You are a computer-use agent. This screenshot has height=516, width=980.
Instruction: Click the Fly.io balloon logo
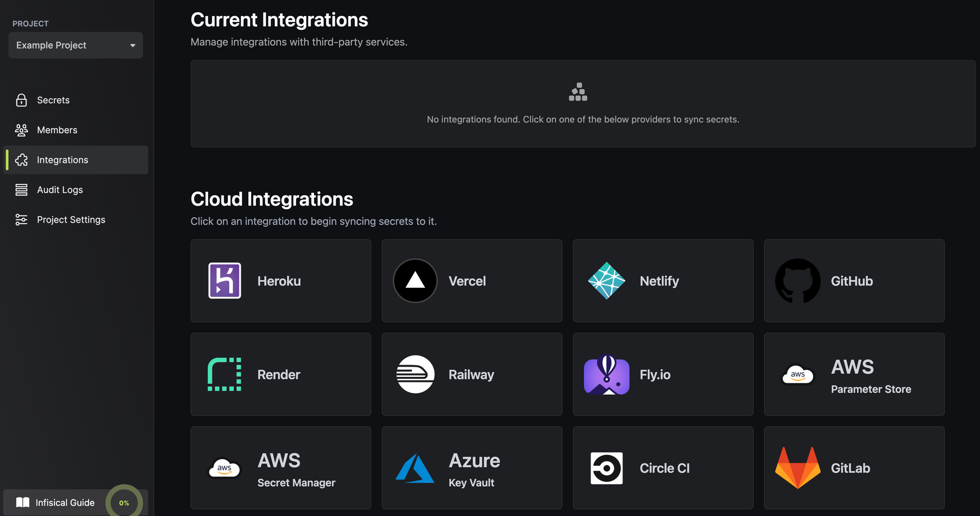click(x=607, y=374)
